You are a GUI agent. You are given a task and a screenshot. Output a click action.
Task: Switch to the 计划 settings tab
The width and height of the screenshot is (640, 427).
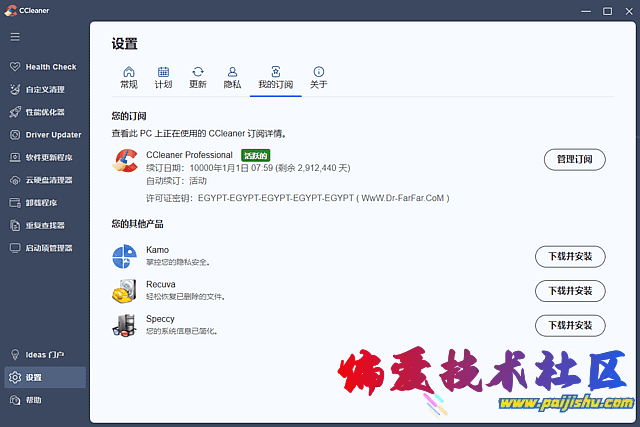[163, 78]
